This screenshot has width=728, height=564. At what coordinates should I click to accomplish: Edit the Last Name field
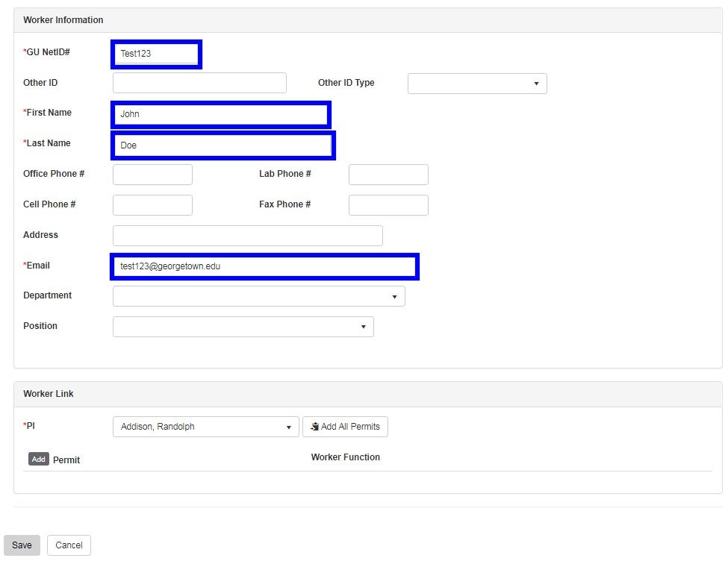223,145
